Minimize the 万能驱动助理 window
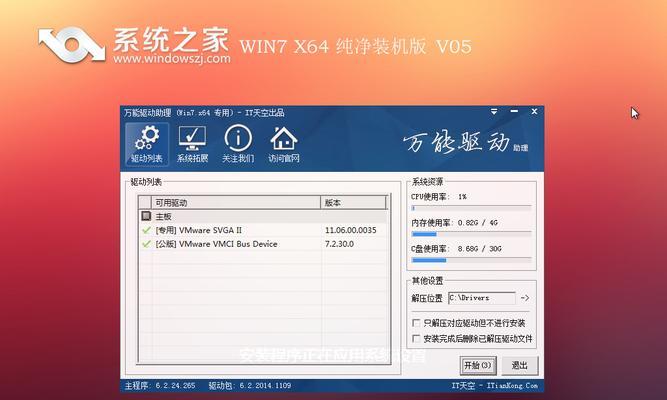The height and width of the screenshot is (400, 667). click(x=514, y=111)
